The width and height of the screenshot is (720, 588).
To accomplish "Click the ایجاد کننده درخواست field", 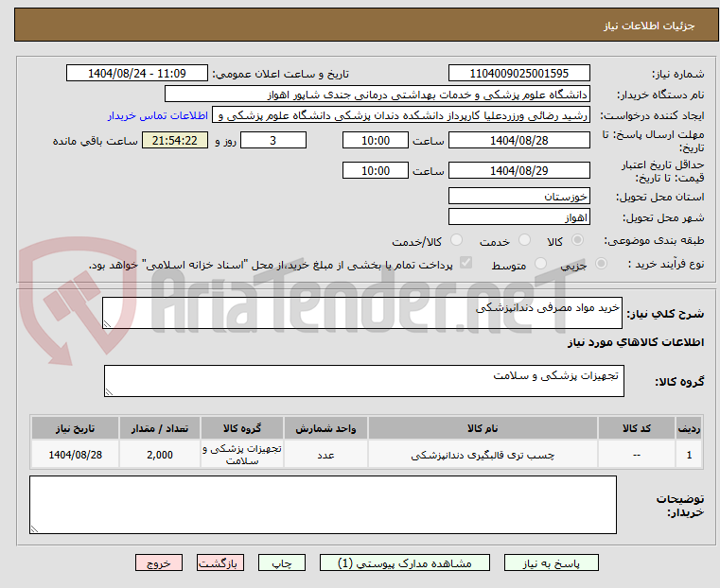I will (x=401, y=115).
